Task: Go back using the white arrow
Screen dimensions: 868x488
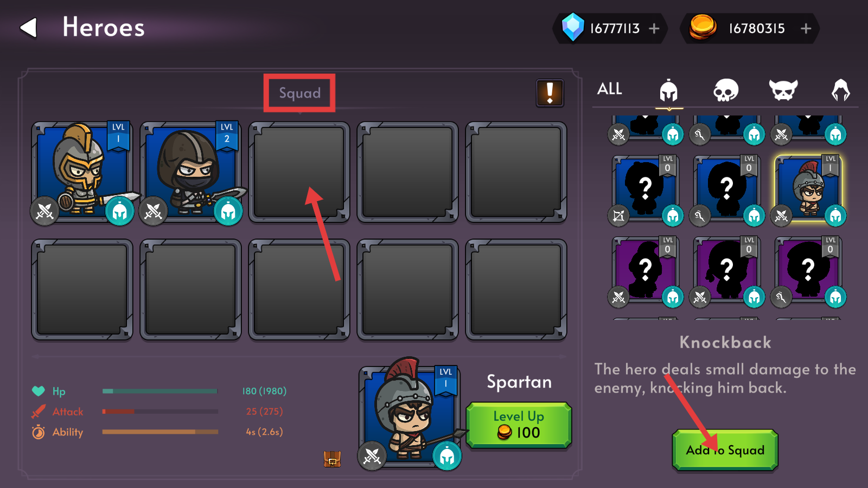Action: [x=29, y=28]
